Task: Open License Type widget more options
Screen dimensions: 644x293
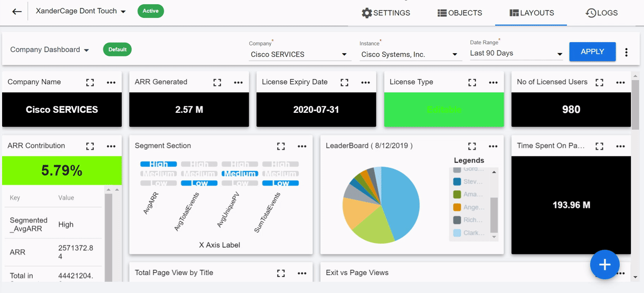Action: click(x=493, y=82)
